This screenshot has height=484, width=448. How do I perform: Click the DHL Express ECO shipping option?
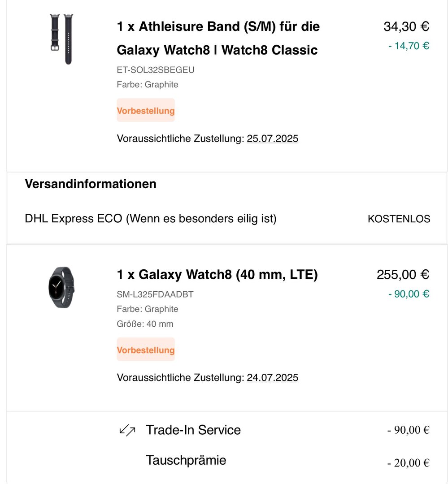click(x=151, y=219)
